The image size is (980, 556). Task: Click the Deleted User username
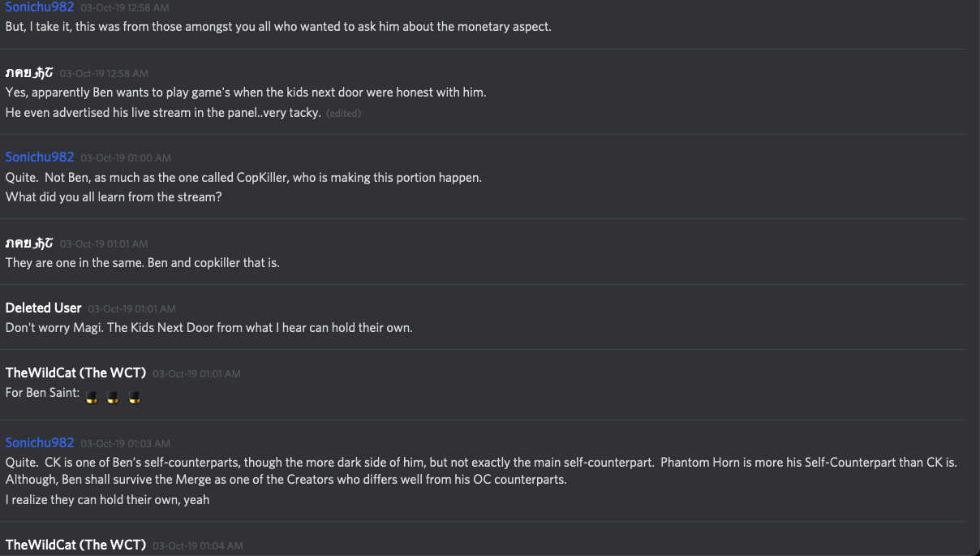pyautogui.click(x=43, y=308)
